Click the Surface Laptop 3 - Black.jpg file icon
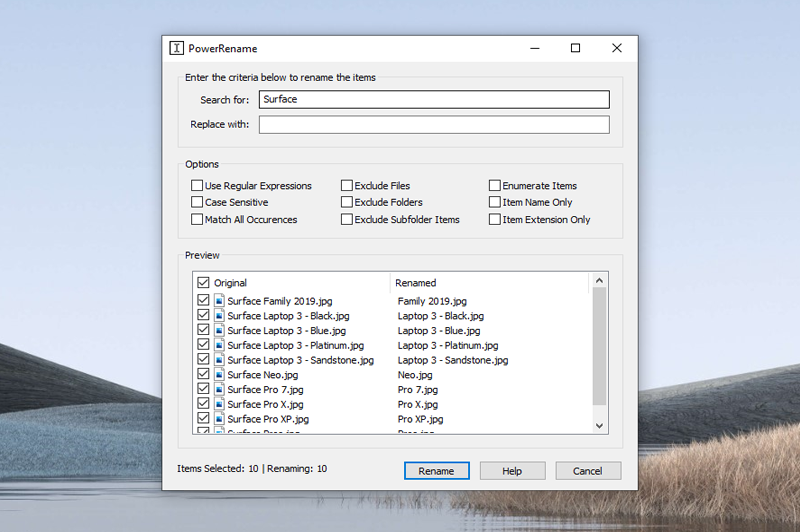The image size is (800, 532). 219,316
